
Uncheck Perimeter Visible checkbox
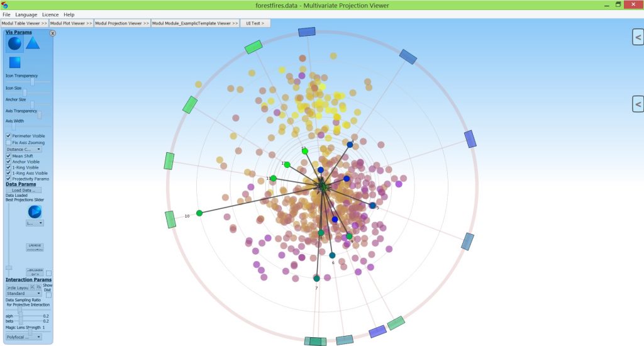click(x=9, y=136)
